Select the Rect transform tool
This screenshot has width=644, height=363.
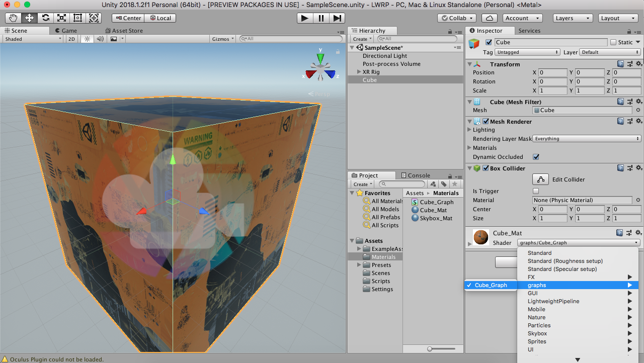click(77, 18)
